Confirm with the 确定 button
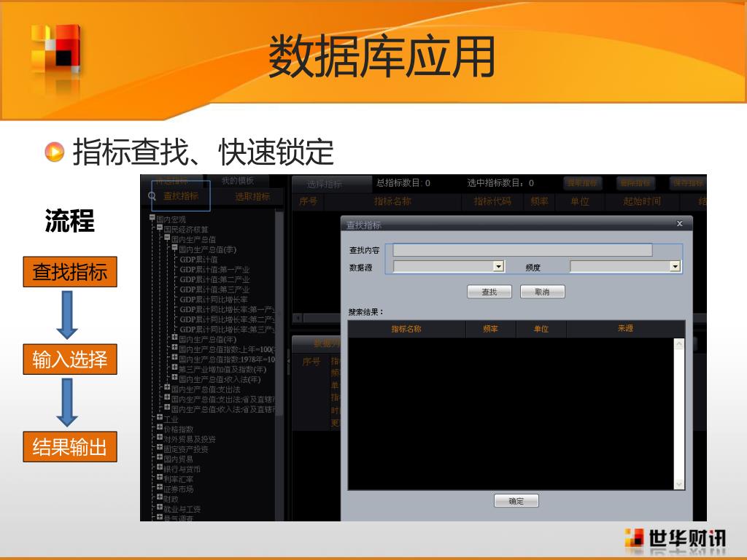747x560 pixels. tap(516, 501)
